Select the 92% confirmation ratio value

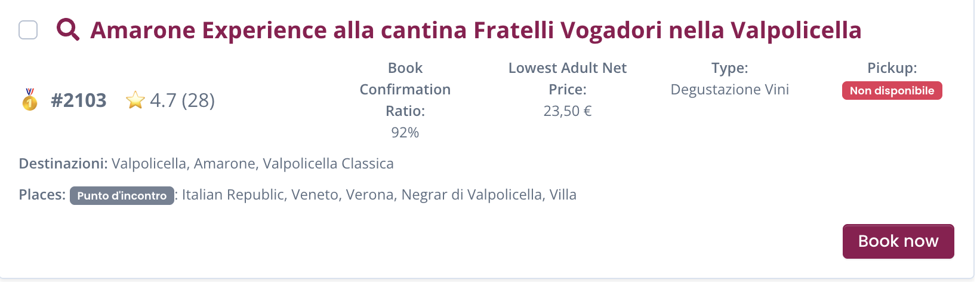(x=405, y=133)
